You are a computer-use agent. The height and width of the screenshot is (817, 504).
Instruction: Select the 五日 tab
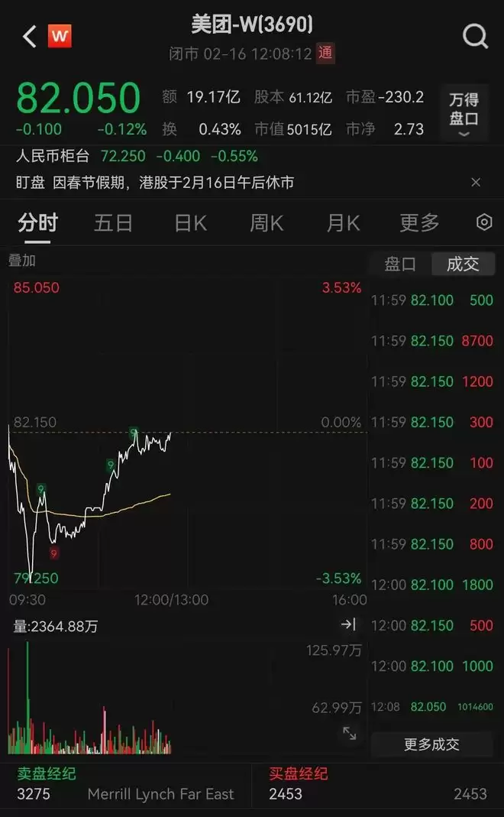(113, 223)
